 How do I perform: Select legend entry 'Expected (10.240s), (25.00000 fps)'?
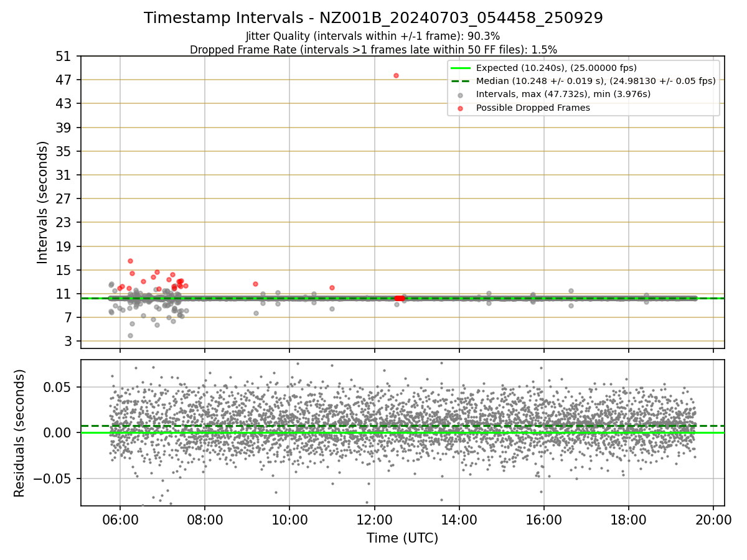[557, 68]
